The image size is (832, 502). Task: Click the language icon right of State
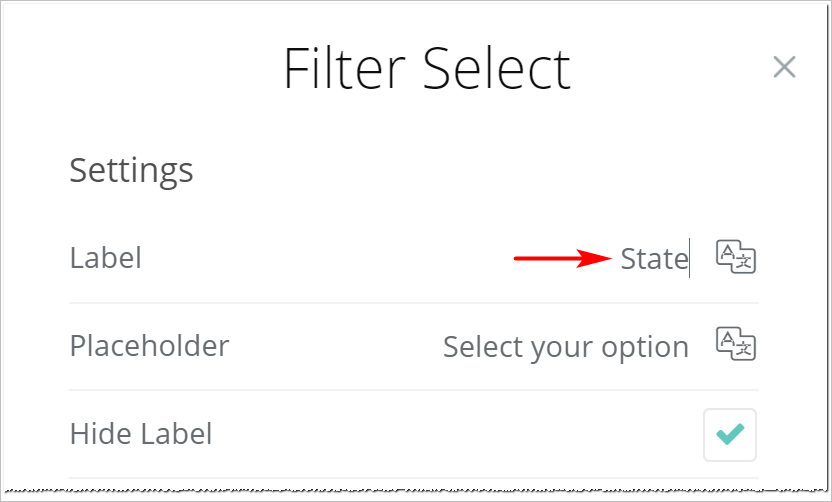[x=736, y=258]
